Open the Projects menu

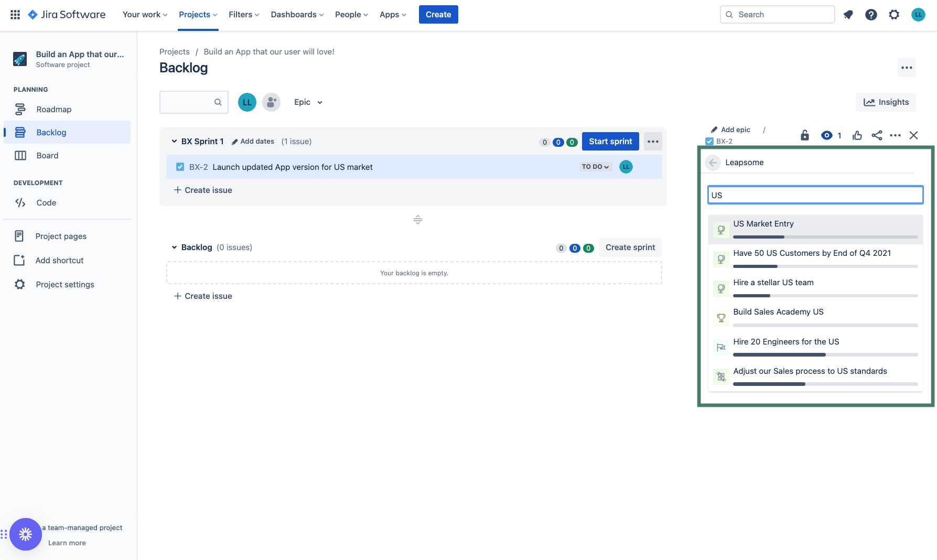[198, 15]
